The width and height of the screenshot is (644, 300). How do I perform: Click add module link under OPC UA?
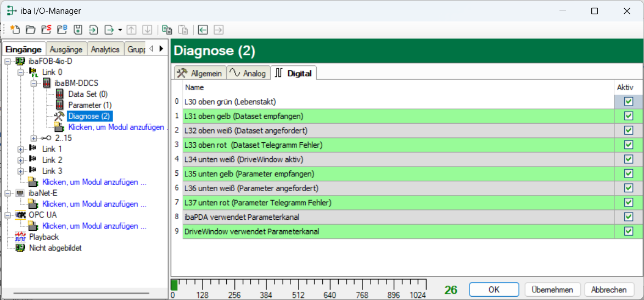click(x=94, y=226)
